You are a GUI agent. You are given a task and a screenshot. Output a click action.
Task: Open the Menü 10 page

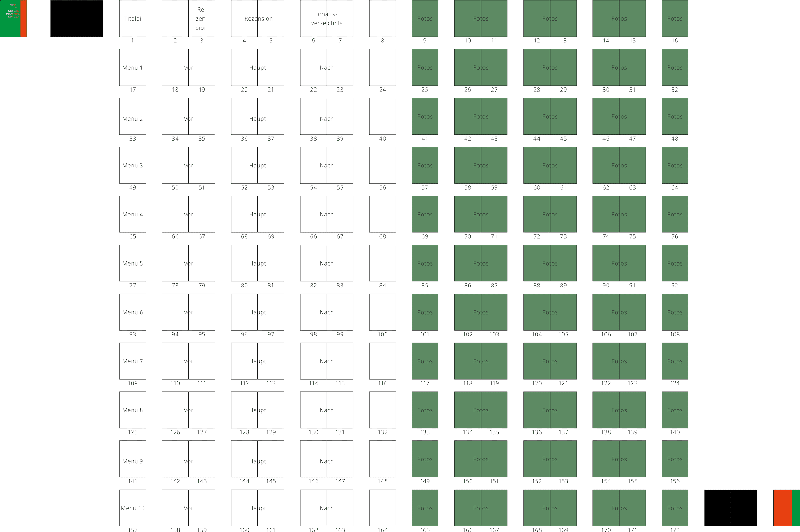tap(133, 508)
